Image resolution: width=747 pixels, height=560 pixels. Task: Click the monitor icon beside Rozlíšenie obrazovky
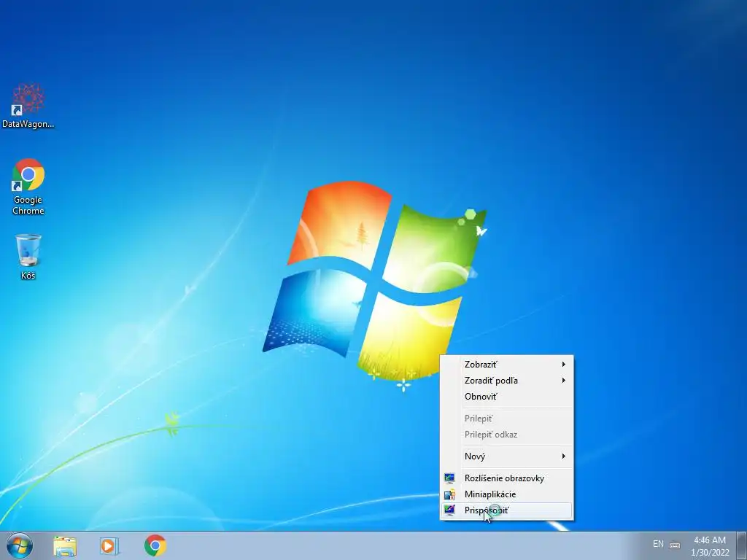coord(449,478)
